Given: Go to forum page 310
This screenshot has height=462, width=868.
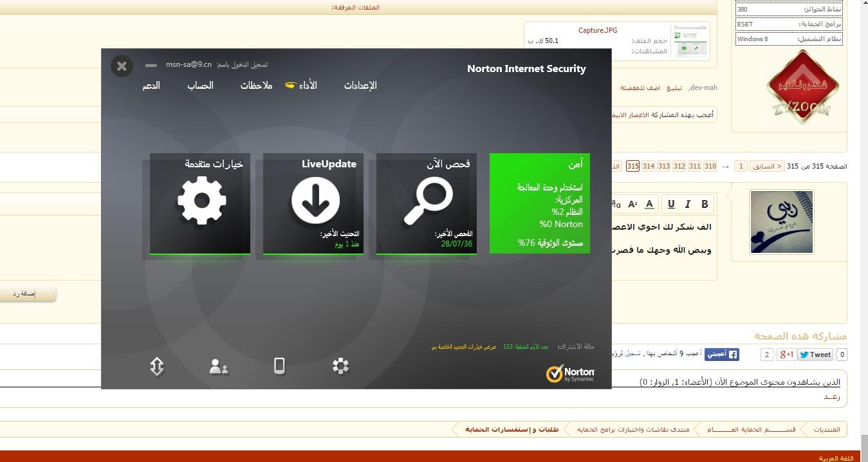Looking at the screenshot, I should click(710, 166).
